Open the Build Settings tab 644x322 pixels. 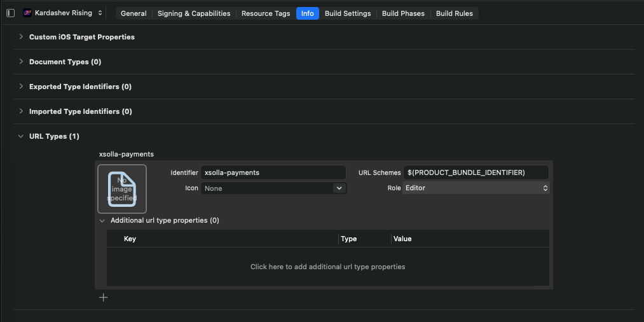pos(348,13)
